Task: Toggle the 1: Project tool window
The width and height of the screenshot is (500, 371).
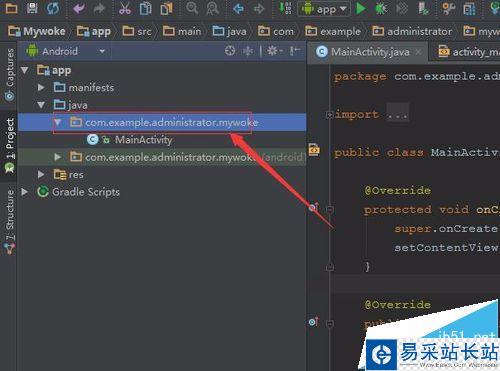Action: [x=9, y=145]
